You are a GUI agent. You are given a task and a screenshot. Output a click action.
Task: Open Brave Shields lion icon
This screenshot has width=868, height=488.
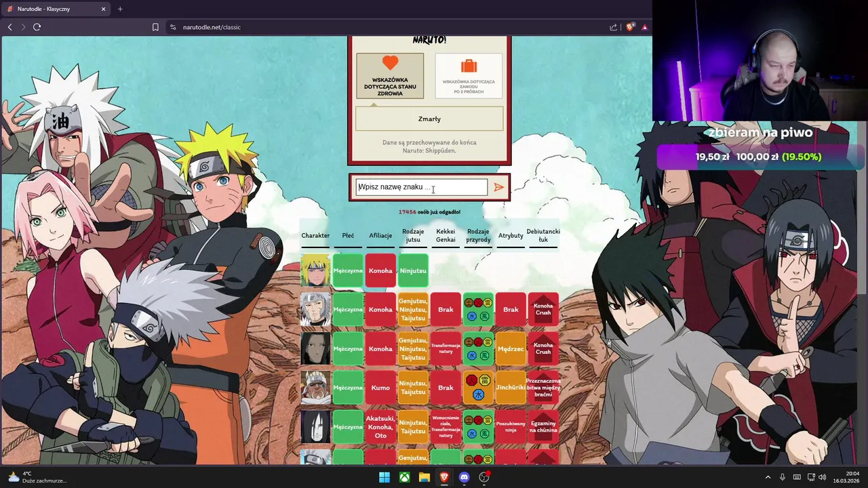click(x=629, y=27)
